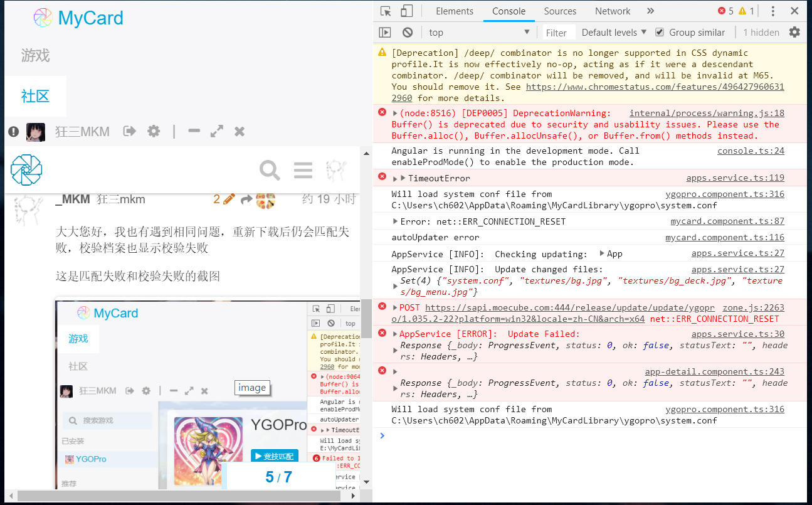Select the 游戏 navigation tab
812x505 pixels.
point(35,55)
